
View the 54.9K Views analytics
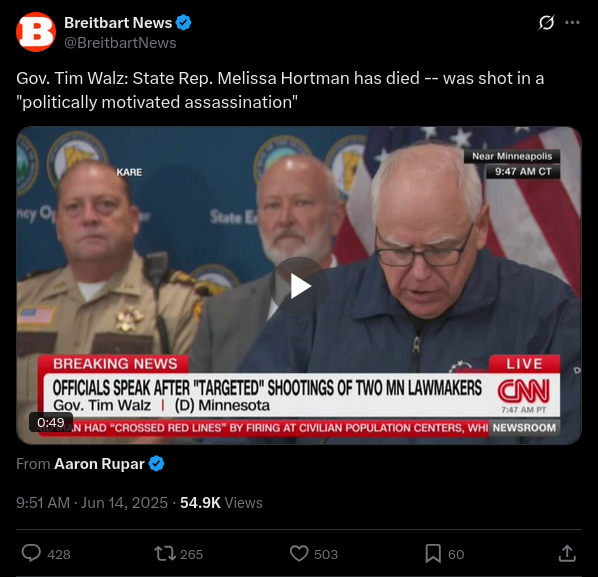point(221,503)
